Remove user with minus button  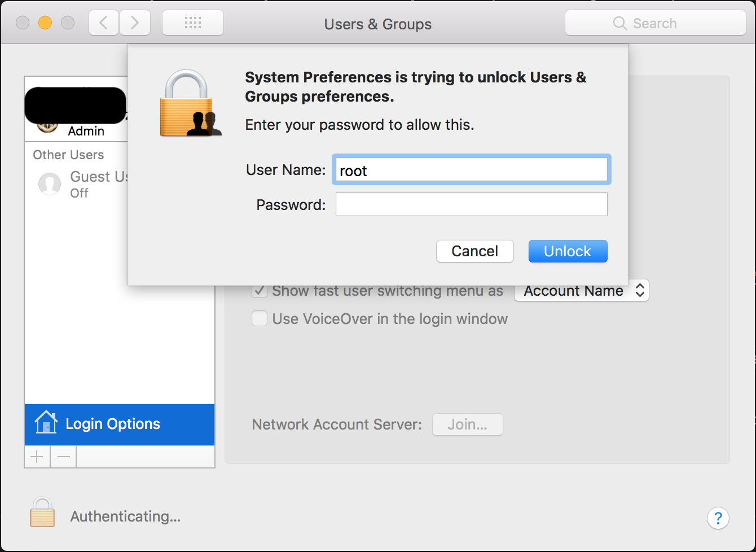(63, 457)
